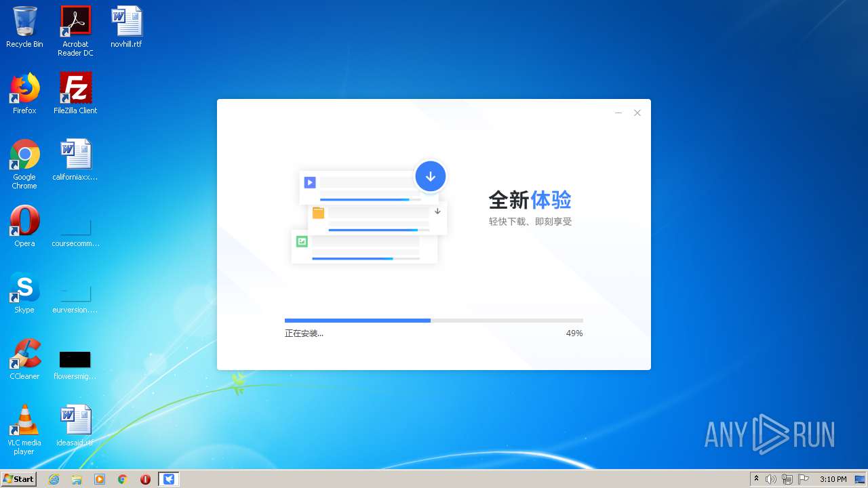The image size is (868, 488).
Task: Click the Start button
Action: click(x=19, y=479)
